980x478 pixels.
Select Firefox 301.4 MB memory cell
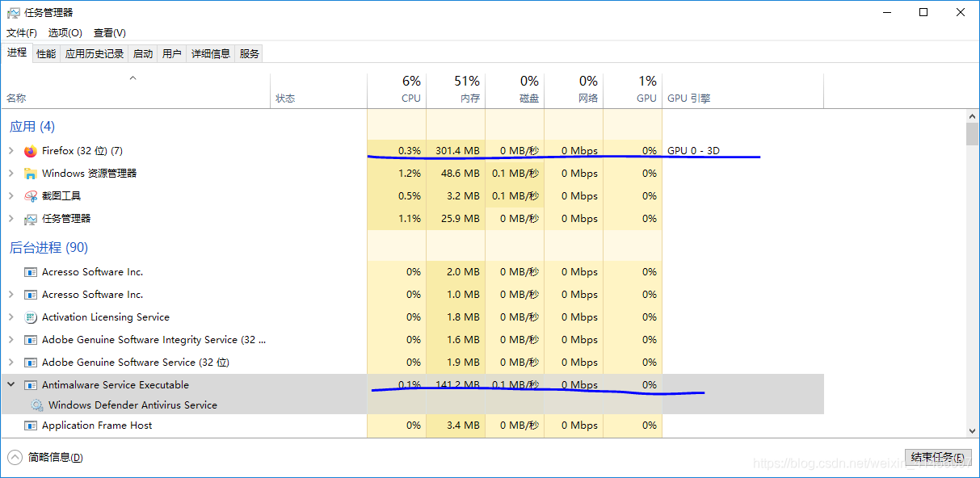point(457,151)
